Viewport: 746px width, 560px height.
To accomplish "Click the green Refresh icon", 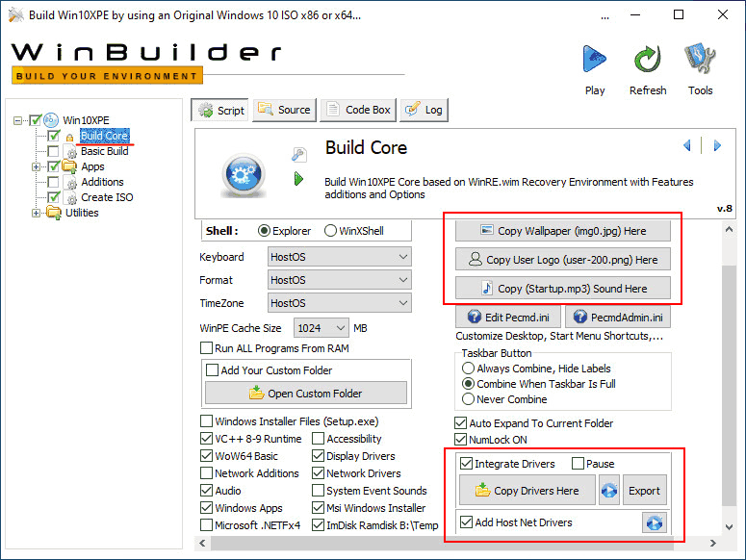I will 648,59.
